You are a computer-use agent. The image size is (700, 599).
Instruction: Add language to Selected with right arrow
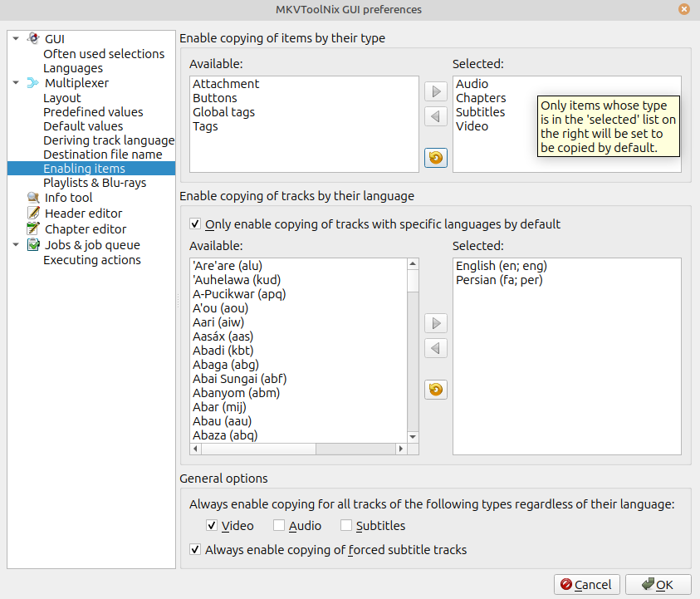[x=436, y=323]
